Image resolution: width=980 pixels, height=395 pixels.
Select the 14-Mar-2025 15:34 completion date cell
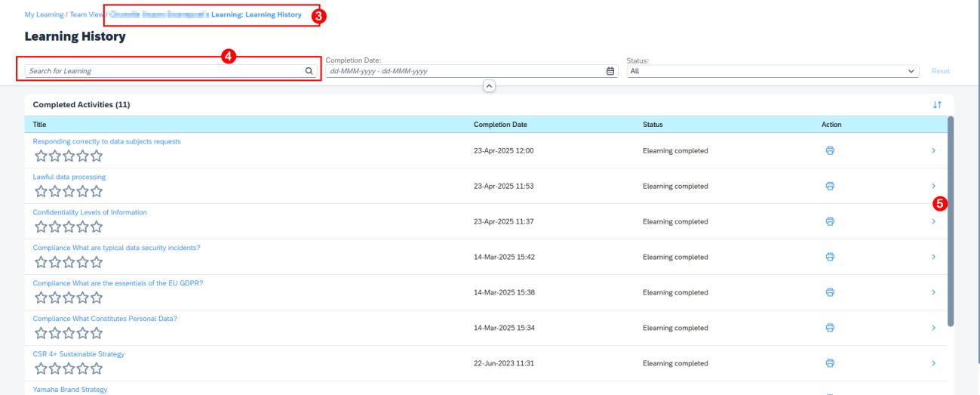click(x=502, y=328)
